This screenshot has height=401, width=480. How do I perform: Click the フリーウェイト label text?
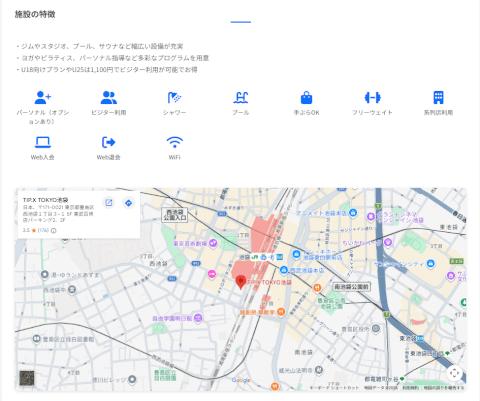click(372, 113)
